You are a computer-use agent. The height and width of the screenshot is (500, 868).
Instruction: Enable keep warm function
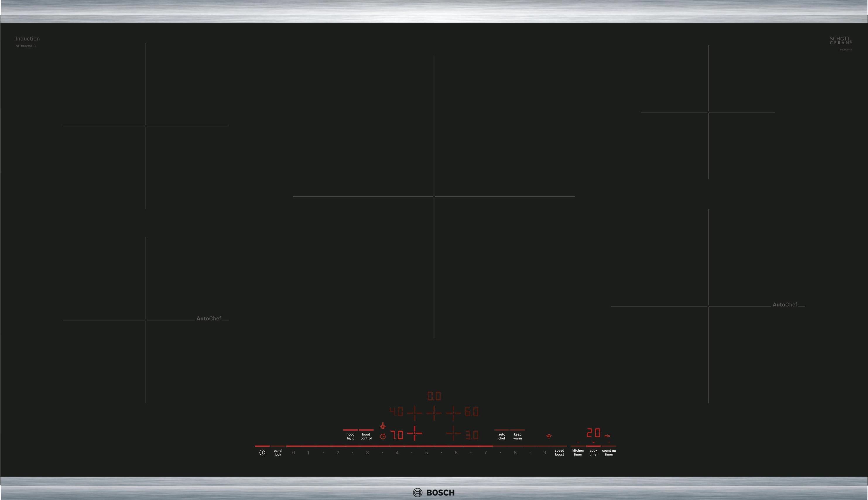(x=517, y=436)
